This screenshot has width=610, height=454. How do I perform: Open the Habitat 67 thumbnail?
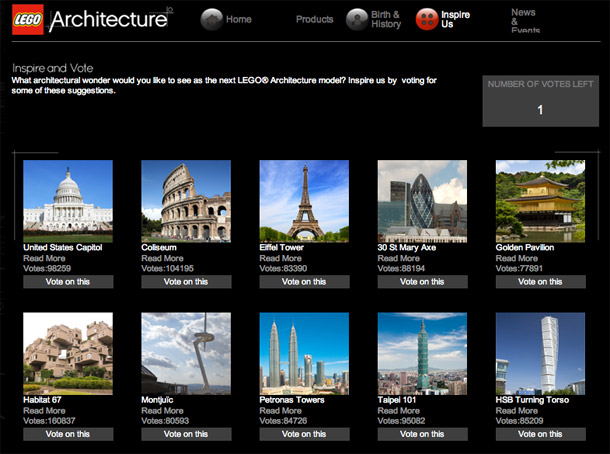(x=68, y=353)
